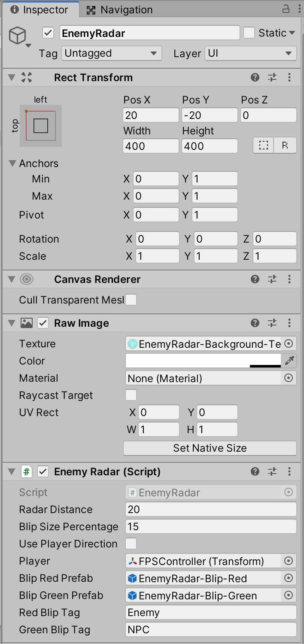304x644 pixels.
Task: Open Enemy Radar script three-dot menu
Action: (289, 471)
